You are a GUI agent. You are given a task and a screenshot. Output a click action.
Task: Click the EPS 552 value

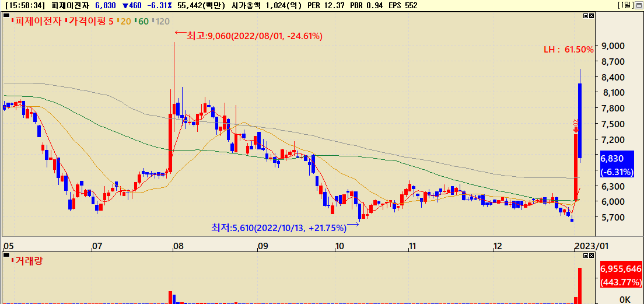point(403,5)
